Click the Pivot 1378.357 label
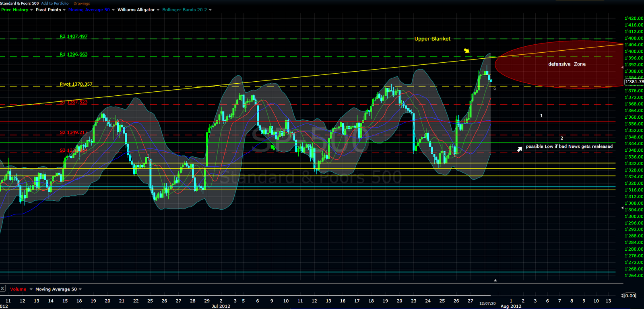The width and height of the screenshot is (644, 309). click(76, 84)
